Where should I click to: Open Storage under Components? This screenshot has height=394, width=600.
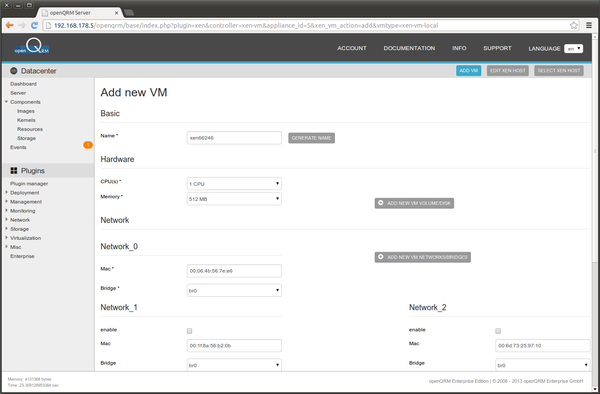(x=26, y=138)
